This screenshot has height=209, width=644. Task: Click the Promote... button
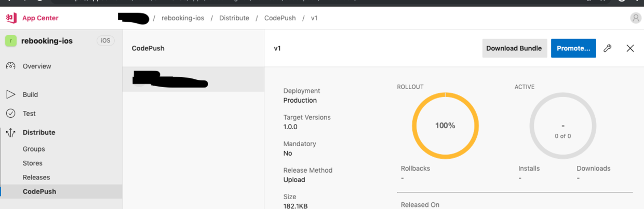click(573, 48)
